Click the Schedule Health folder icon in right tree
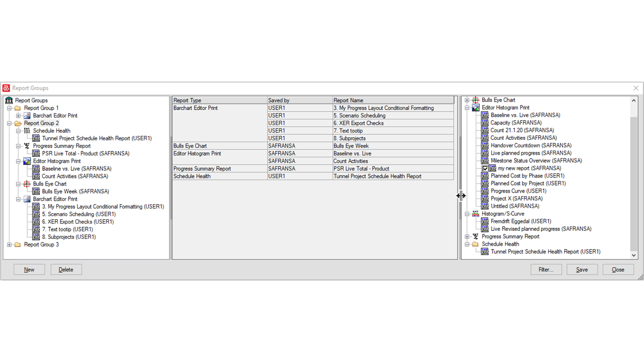The height and width of the screenshot is (362, 644). pyautogui.click(x=476, y=244)
